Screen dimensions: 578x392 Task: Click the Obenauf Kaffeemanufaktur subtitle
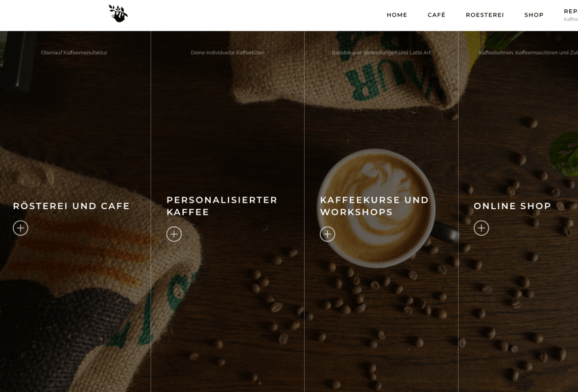click(x=74, y=52)
